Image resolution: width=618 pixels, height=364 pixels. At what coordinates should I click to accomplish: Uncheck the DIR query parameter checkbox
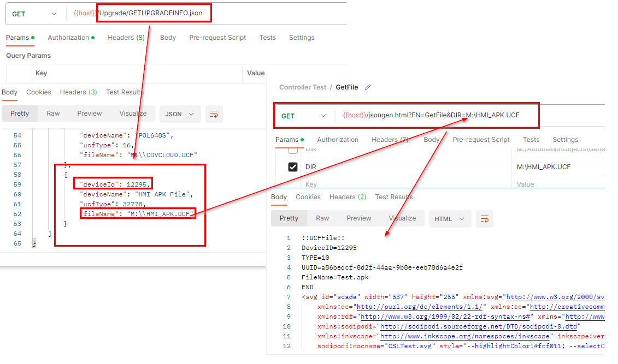click(x=293, y=167)
